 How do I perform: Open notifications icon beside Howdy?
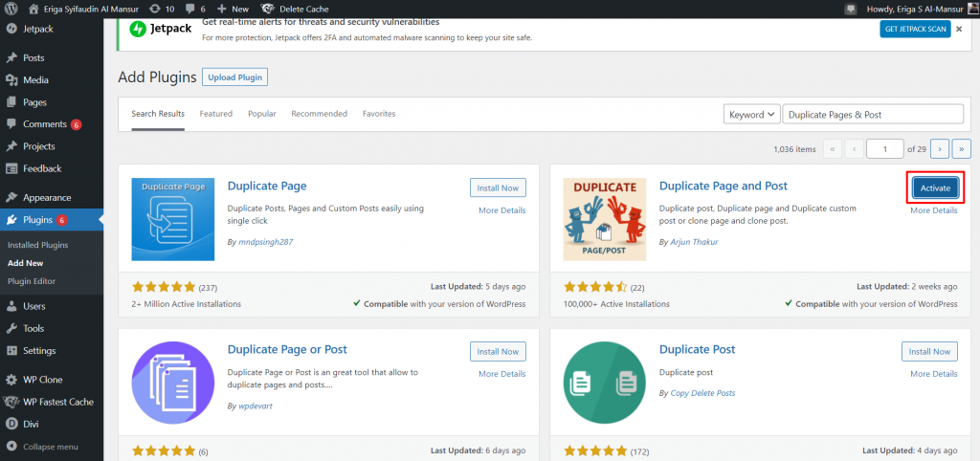[850, 9]
